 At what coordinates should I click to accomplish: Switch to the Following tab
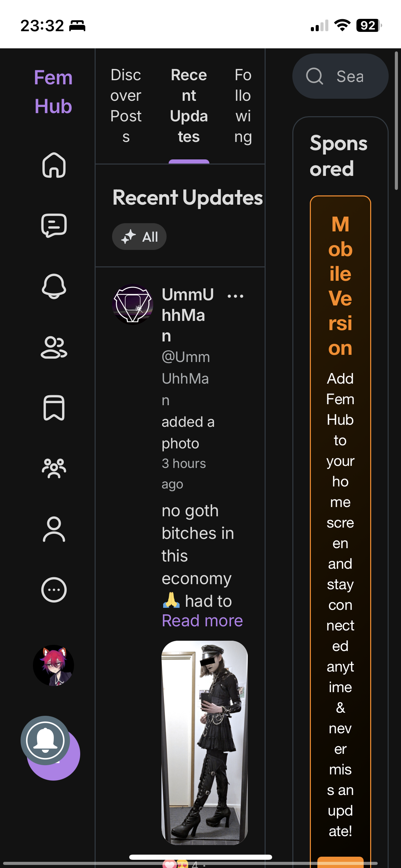(x=243, y=106)
